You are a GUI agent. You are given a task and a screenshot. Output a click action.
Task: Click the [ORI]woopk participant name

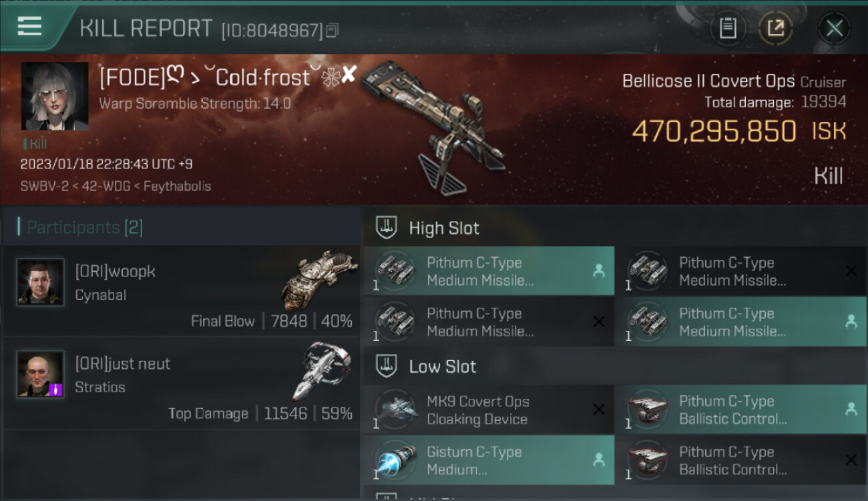115,271
